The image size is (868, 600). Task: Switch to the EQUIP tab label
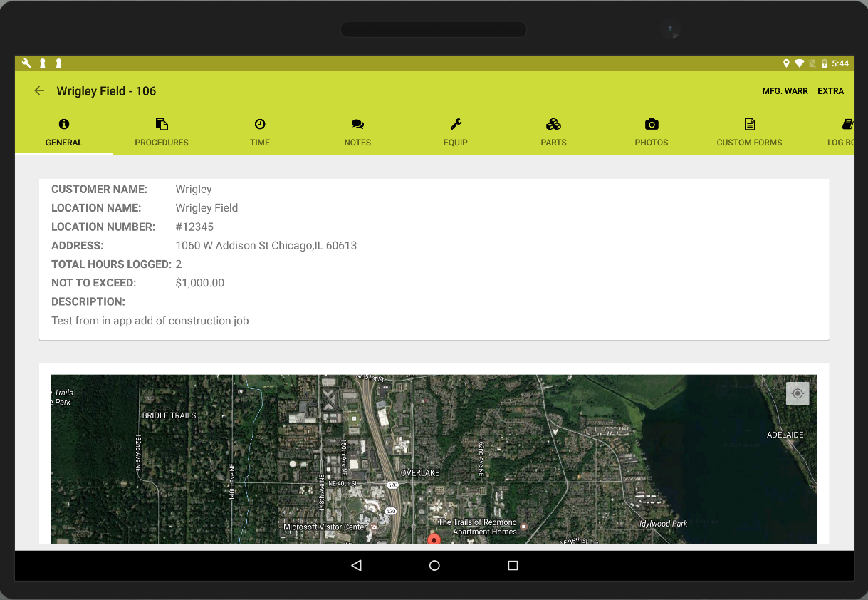[x=456, y=143]
